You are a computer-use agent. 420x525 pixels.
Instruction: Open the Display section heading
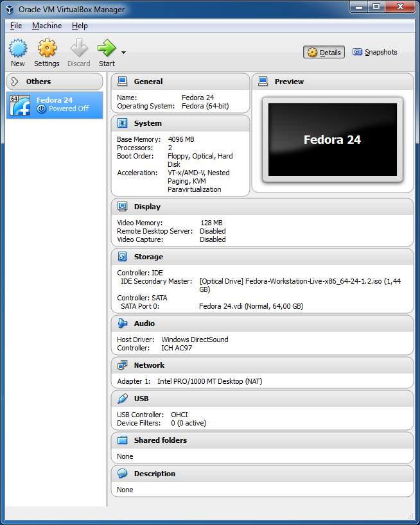pos(147,207)
